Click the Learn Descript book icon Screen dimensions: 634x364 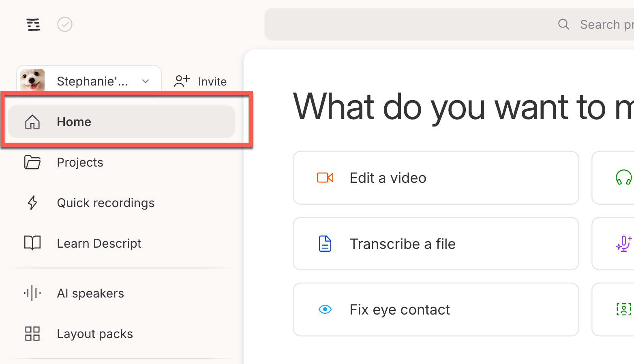pos(32,243)
